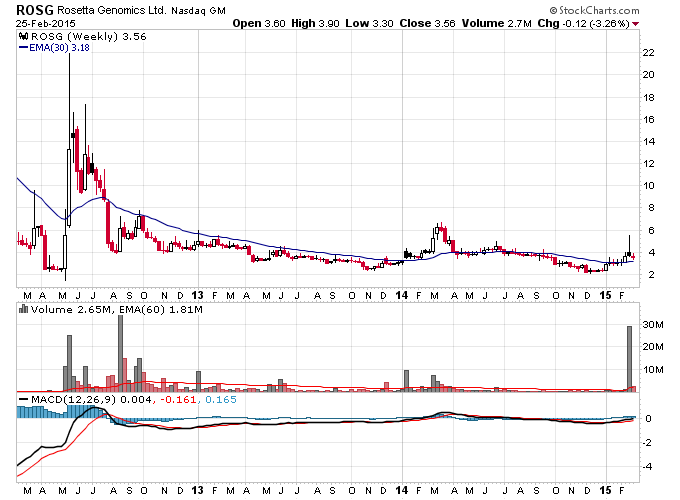Click the 30M volume axis label
This screenshot has width=680, height=500.
click(x=653, y=324)
